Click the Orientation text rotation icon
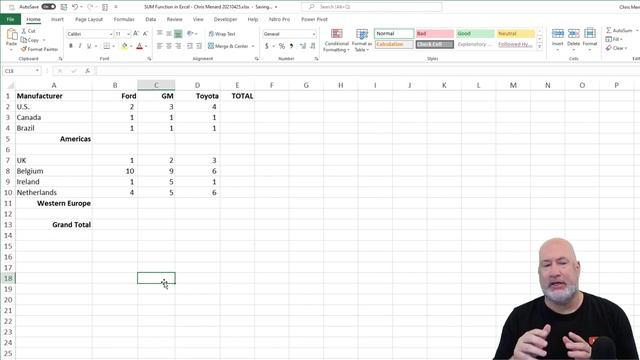640x360 pixels. [x=190, y=33]
